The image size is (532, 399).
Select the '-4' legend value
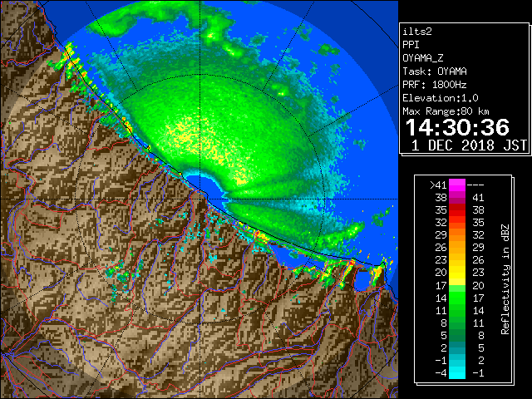tap(441, 373)
